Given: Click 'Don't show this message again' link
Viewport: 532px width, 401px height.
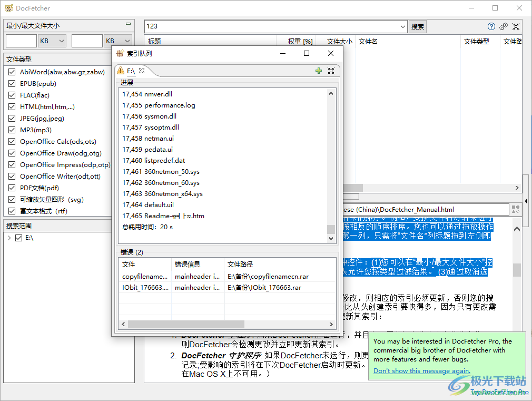Looking at the screenshot, I should coord(422,371).
